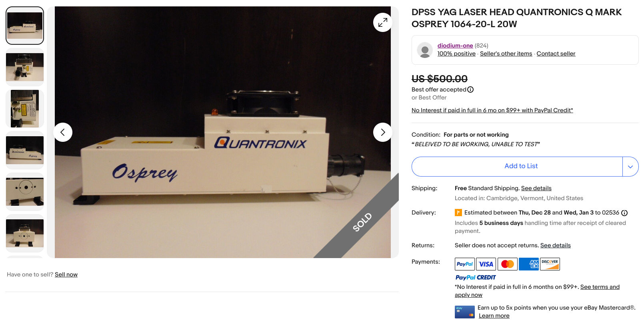Viewport: 644px width, 326px height.
Task: View seller's 100% positive feedback
Action: [456, 54]
